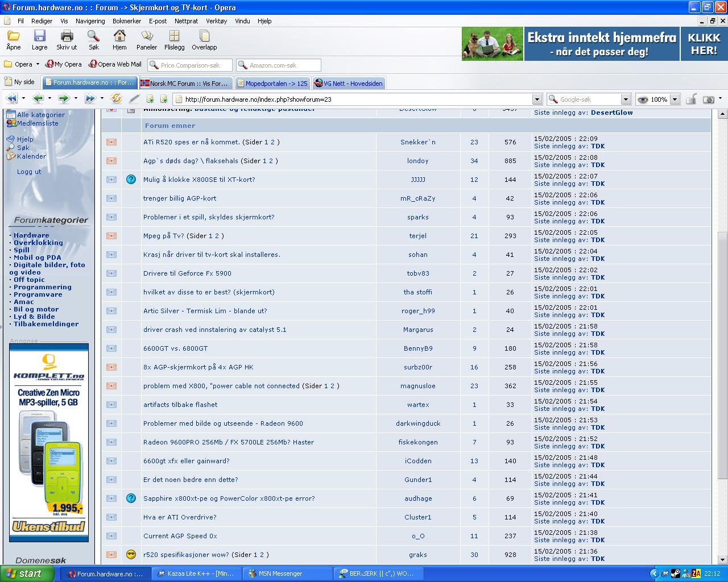Open the Paneler toolbar icon
This screenshot has width=728, height=582.
click(x=147, y=36)
